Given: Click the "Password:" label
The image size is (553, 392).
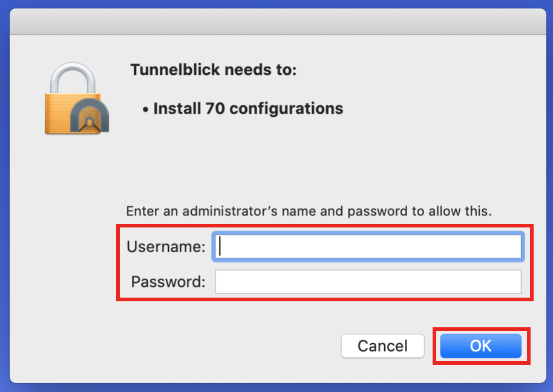Looking at the screenshot, I should 168,282.
